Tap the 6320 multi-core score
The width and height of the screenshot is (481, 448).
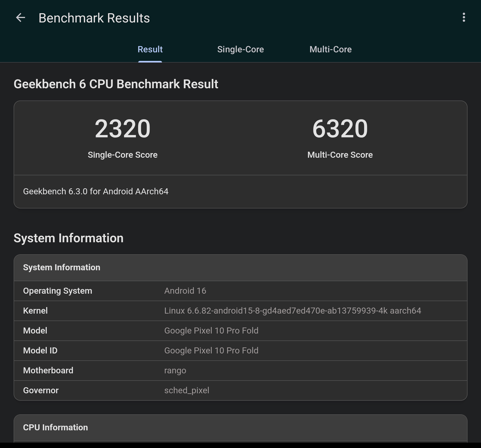(340, 129)
